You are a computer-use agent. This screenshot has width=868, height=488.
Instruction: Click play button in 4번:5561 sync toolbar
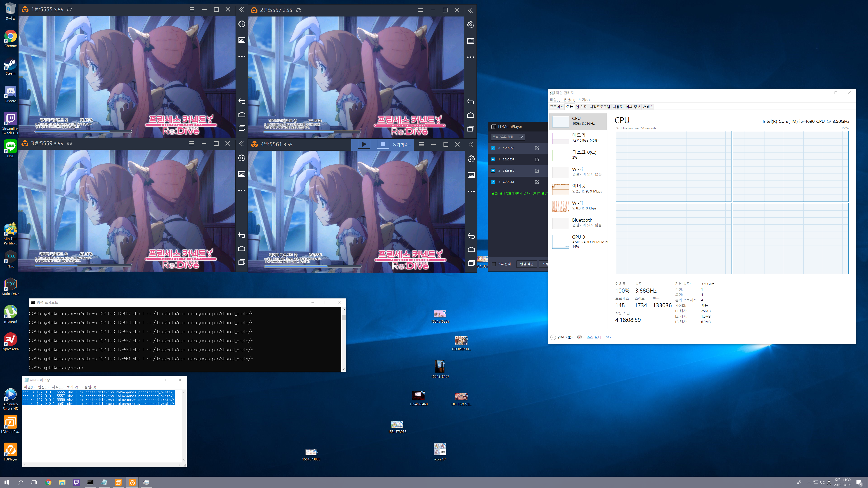(x=363, y=144)
